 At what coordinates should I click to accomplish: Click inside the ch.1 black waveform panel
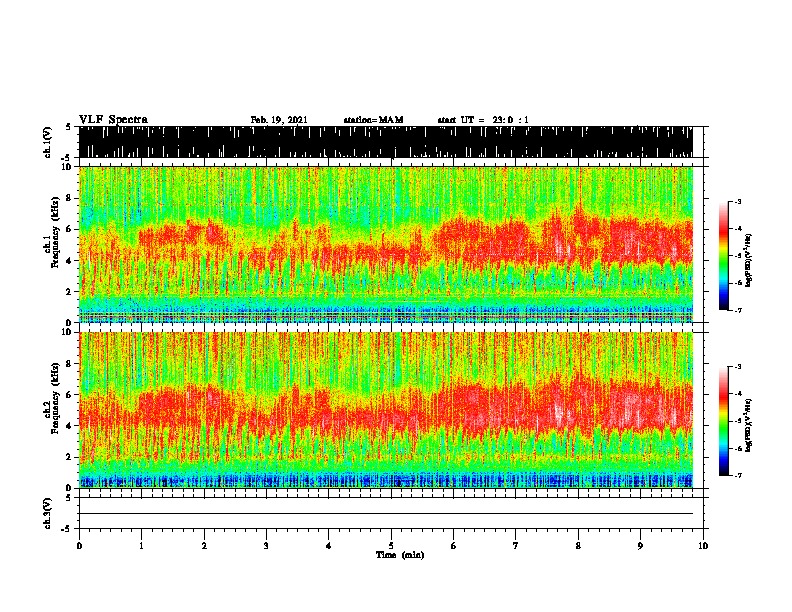(x=386, y=142)
